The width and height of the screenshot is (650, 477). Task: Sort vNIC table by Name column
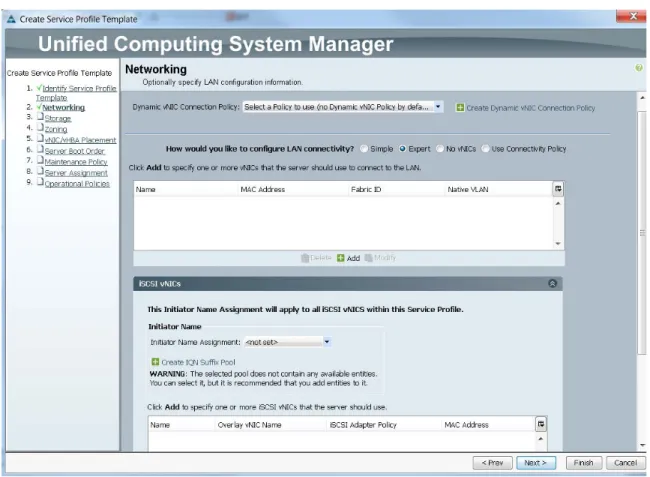click(x=186, y=189)
